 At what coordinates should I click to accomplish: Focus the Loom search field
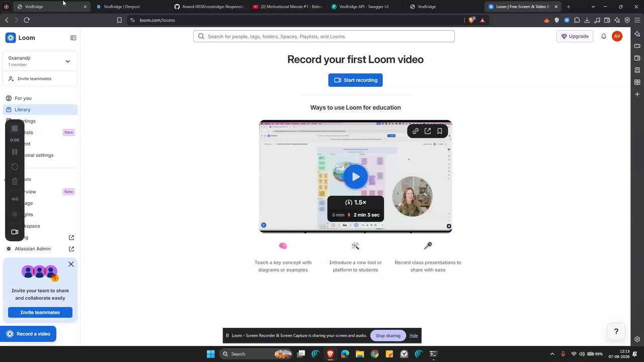click(x=324, y=36)
